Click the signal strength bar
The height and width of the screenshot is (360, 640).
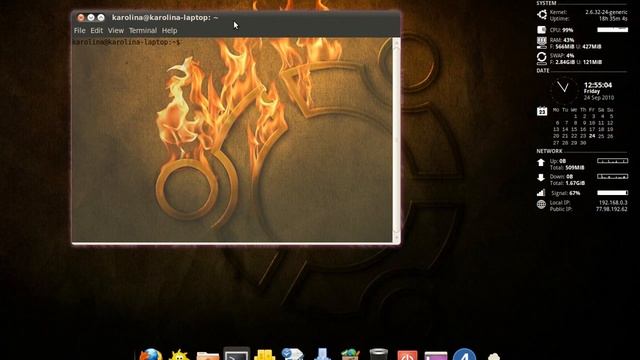coord(612,193)
